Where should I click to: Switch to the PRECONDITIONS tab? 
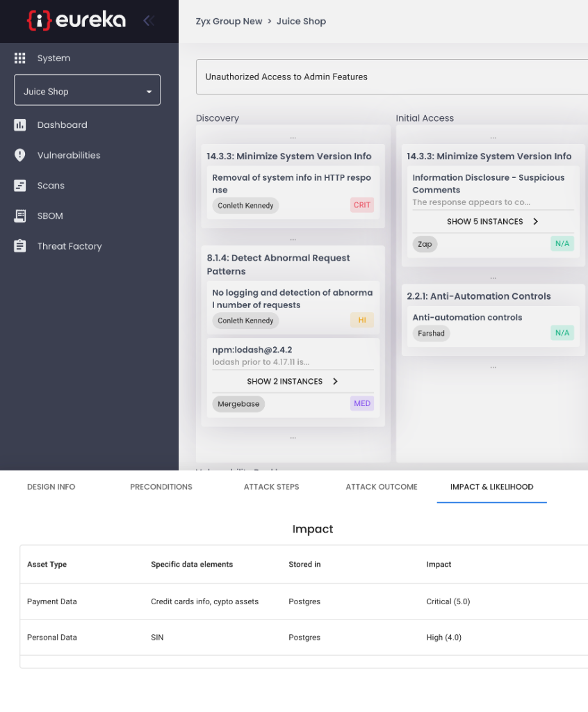[161, 487]
